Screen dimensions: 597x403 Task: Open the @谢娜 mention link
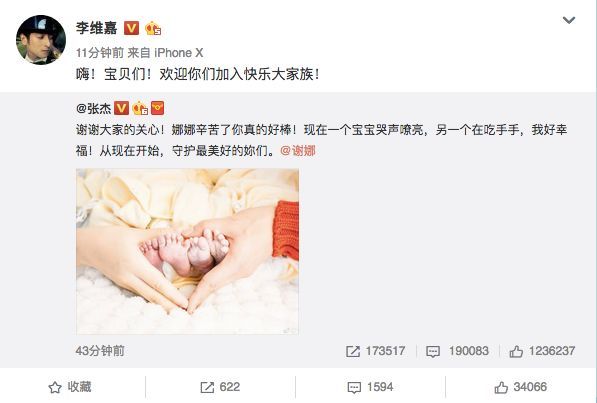pyautogui.click(x=298, y=151)
